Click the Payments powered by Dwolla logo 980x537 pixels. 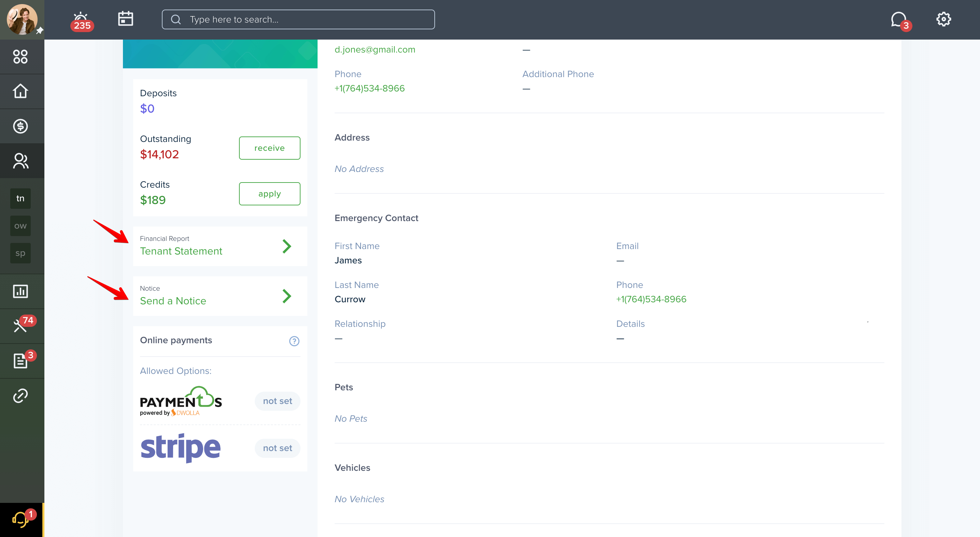pos(181,401)
